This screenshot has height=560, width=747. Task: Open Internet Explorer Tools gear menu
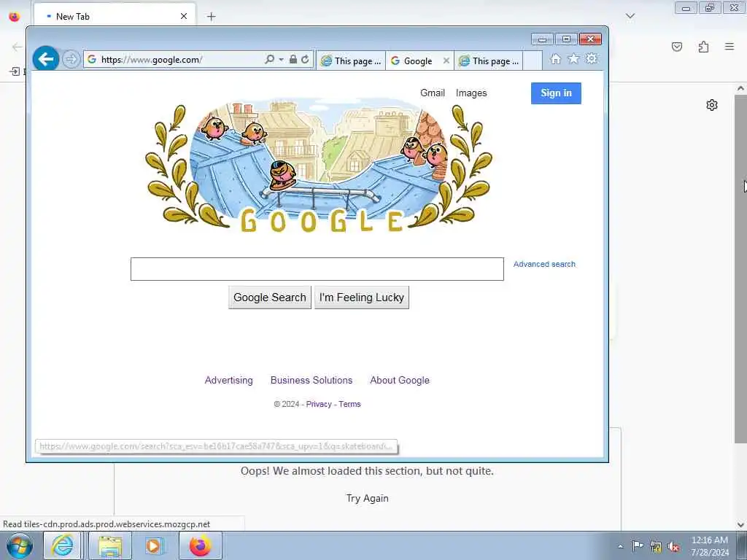[x=591, y=59]
